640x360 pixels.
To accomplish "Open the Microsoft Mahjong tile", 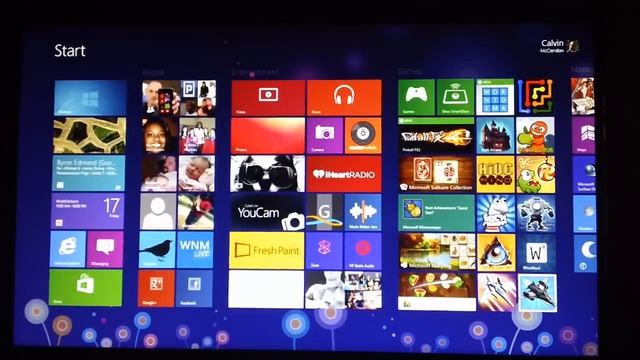I will click(x=437, y=251).
